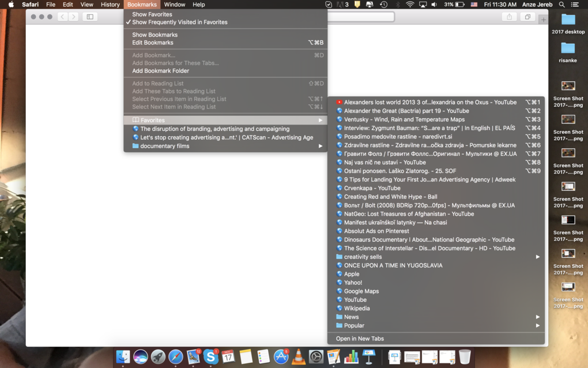Expand the Popular folder in Favorites
Image resolution: width=588 pixels, height=368 pixels.
click(436, 326)
